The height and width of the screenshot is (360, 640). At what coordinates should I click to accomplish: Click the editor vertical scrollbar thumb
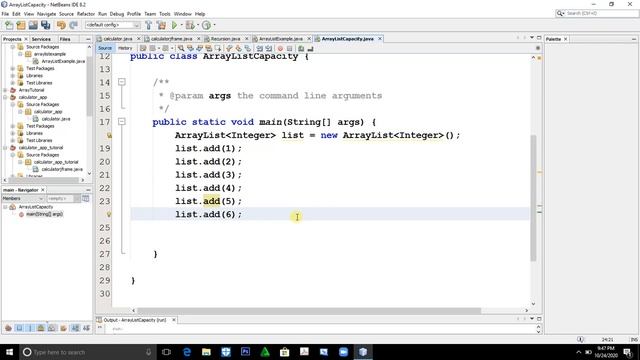coord(533,198)
